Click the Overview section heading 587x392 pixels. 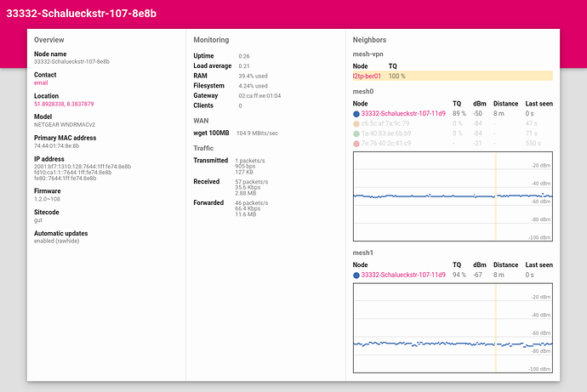(x=49, y=40)
